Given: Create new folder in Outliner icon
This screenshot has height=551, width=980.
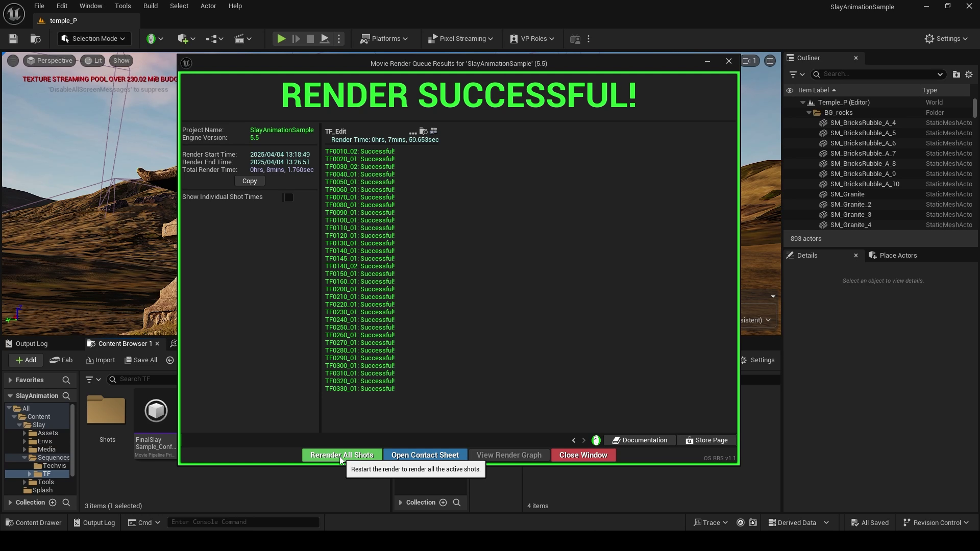Looking at the screenshot, I should [956, 74].
